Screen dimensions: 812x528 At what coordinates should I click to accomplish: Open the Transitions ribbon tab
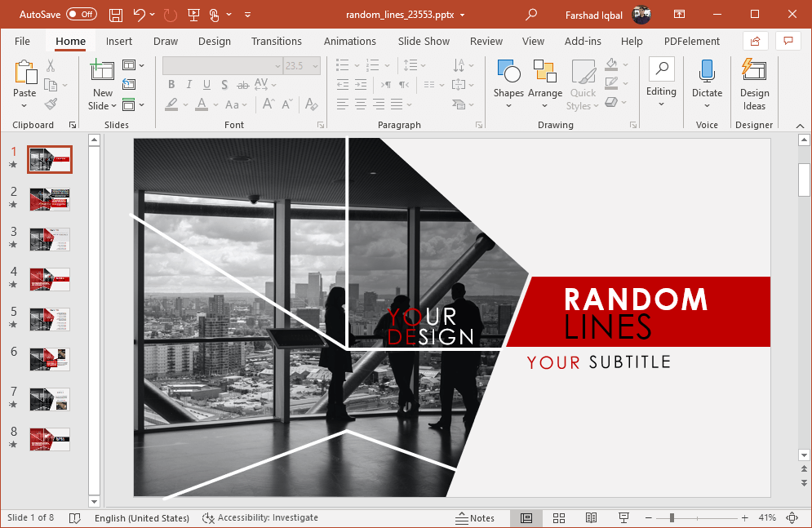tap(276, 42)
